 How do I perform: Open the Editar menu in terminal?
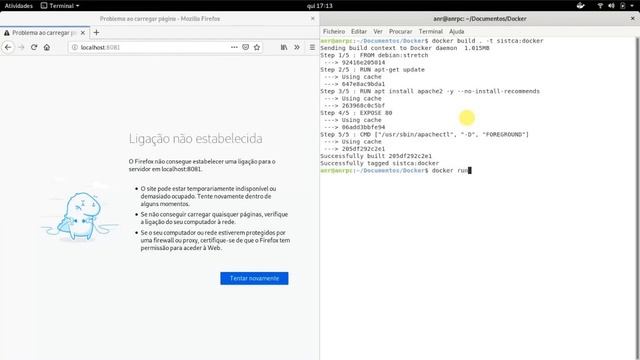tap(359, 31)
